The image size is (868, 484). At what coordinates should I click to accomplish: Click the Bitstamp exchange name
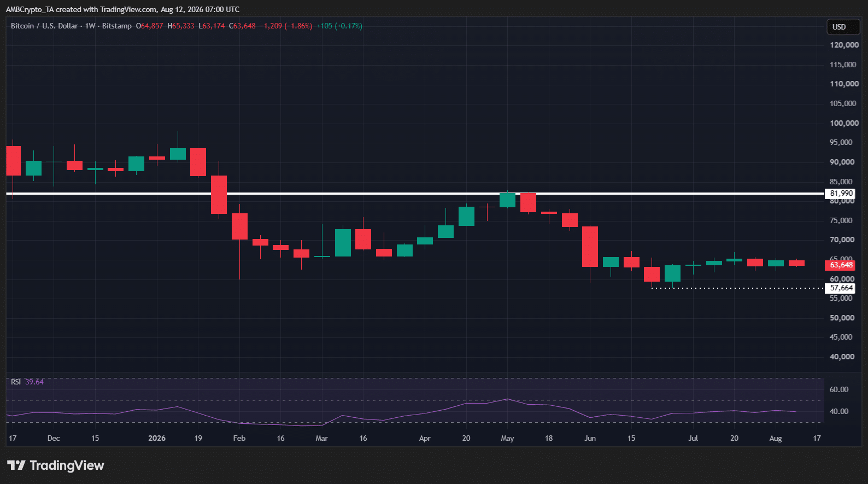[117, 26]
